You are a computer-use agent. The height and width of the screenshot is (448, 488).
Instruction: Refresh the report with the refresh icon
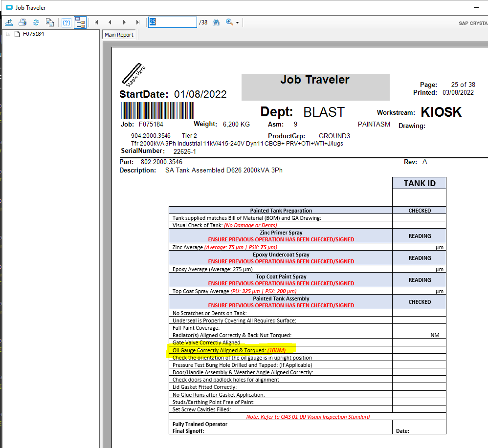pyautogui.click(x=36, y=22)
